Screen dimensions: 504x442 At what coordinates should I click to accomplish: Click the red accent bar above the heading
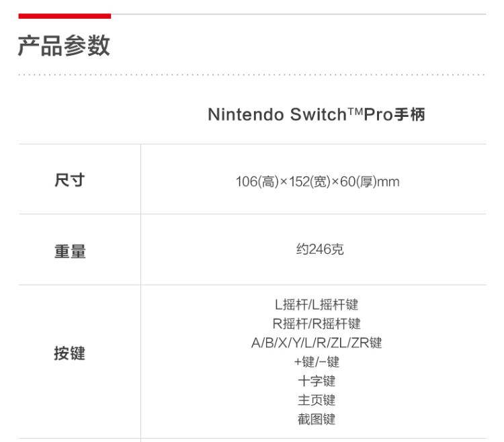65,15
